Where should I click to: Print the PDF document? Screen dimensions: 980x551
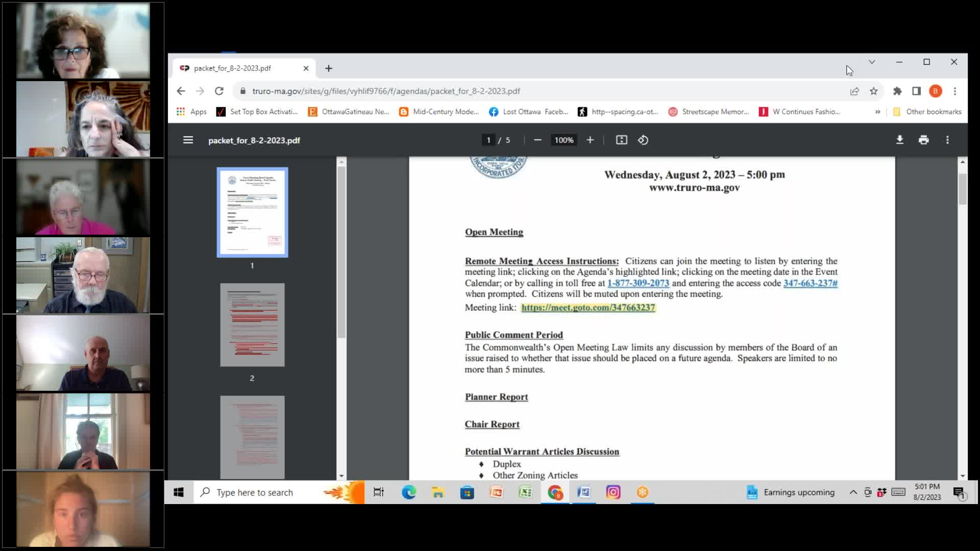(924, 140)
